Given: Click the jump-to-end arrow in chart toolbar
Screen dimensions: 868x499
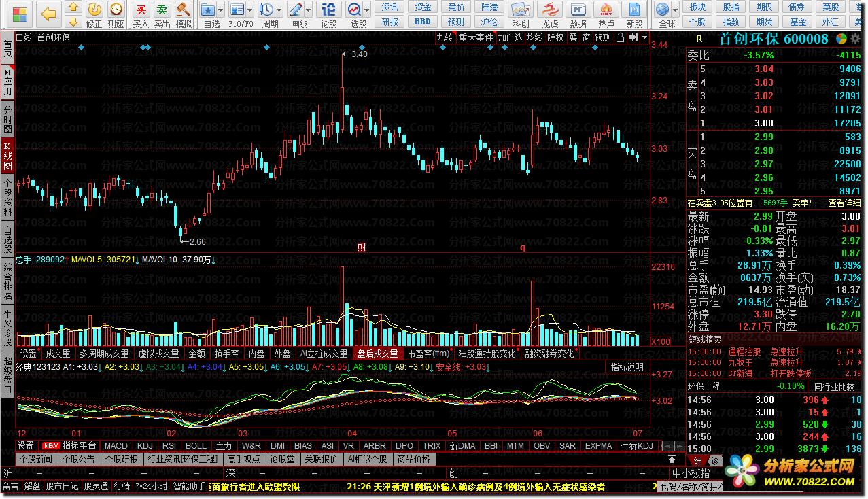Looking at the screenshot, I should pyautogui.click(x=633, y=37).
